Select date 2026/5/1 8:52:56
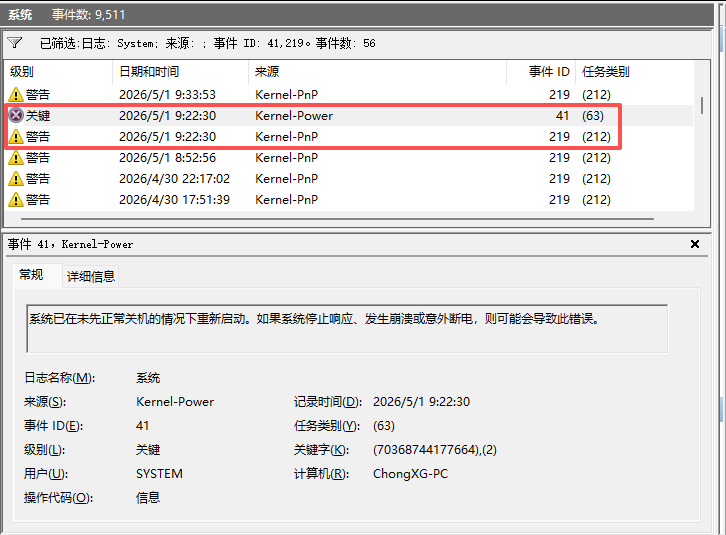 click(x=168, y=157)
